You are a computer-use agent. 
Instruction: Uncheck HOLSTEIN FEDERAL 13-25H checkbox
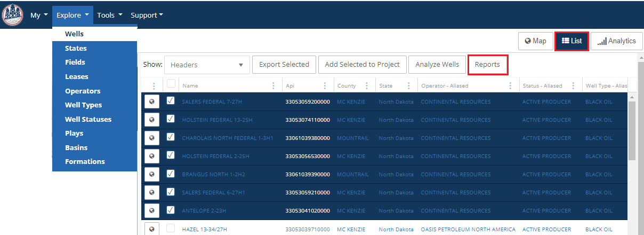coord(171,119)
